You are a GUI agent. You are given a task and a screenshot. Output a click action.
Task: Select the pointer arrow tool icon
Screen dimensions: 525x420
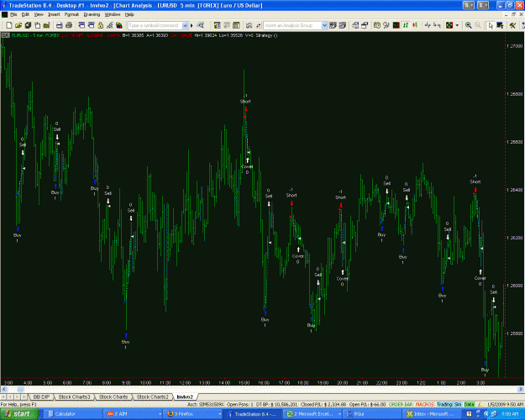click(x=491, y=25)
